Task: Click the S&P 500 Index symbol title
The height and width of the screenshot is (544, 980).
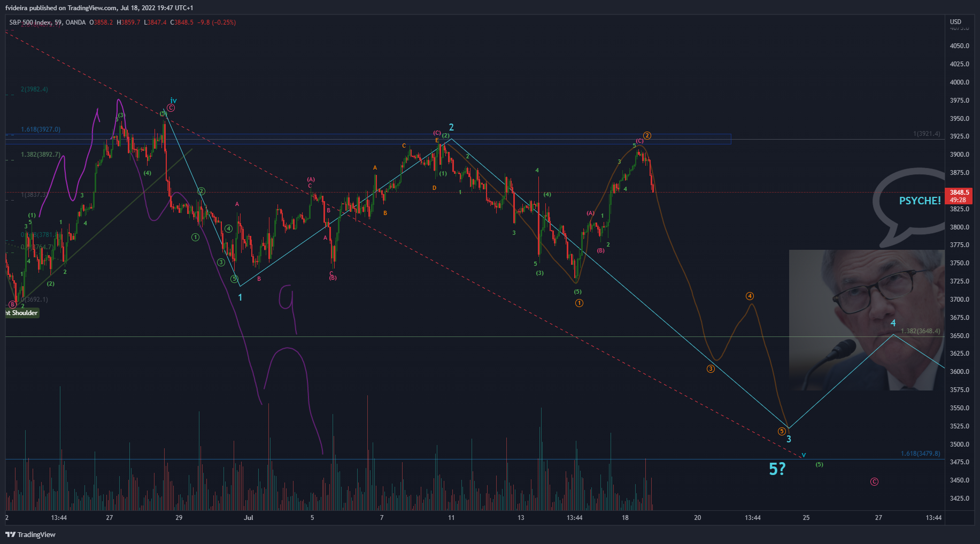Action: pos(30,22)
